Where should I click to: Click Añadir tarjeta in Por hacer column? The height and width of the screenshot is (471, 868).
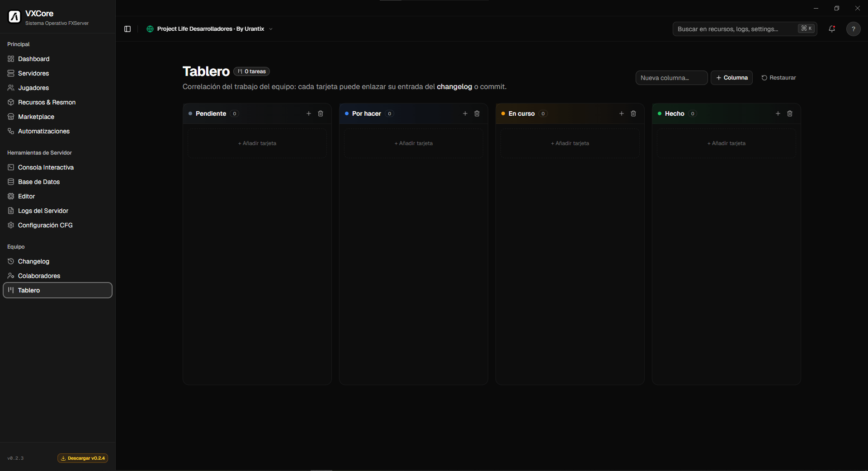pos(414,143)
